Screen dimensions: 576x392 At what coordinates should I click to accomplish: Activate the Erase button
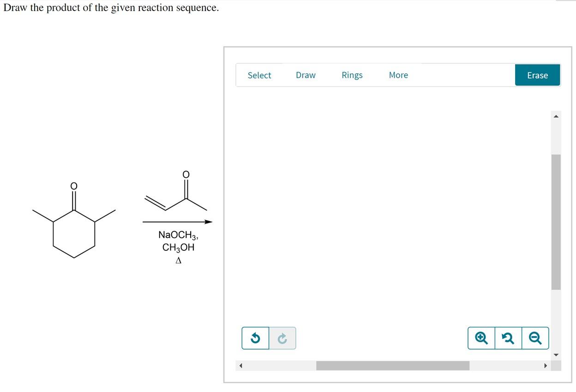click(x=538, y=75)
